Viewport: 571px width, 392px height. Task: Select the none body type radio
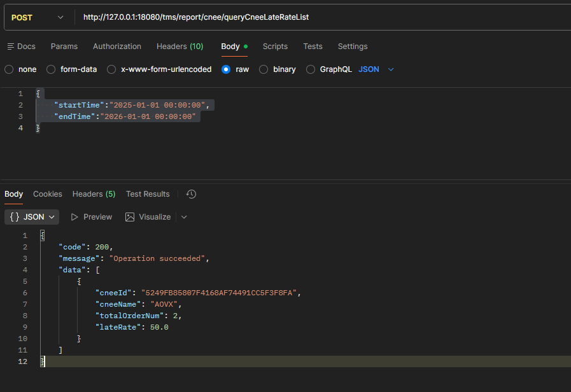(x=9, y=69)
